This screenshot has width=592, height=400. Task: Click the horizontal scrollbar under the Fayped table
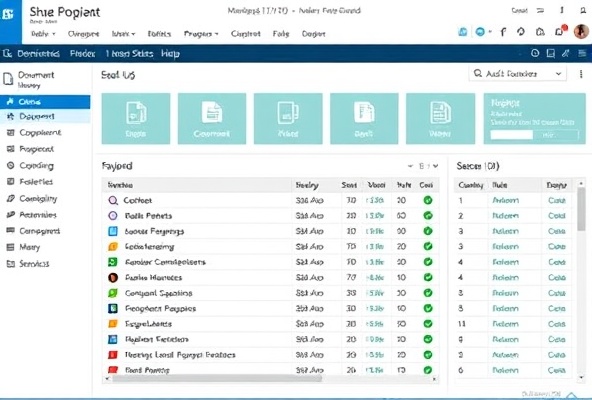coord(217,378)
